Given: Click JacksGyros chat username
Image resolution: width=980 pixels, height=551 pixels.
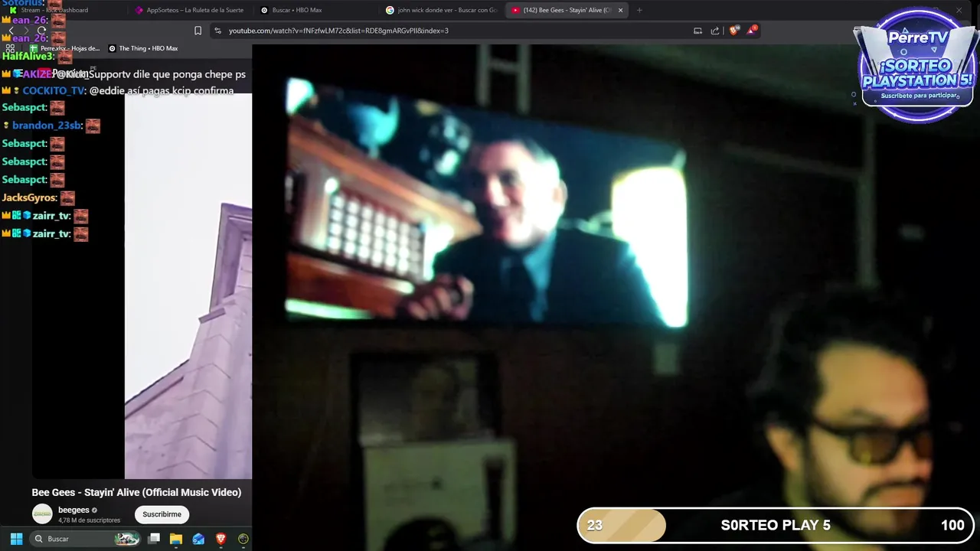Looking at the screenshot, I should coord(28,197).
